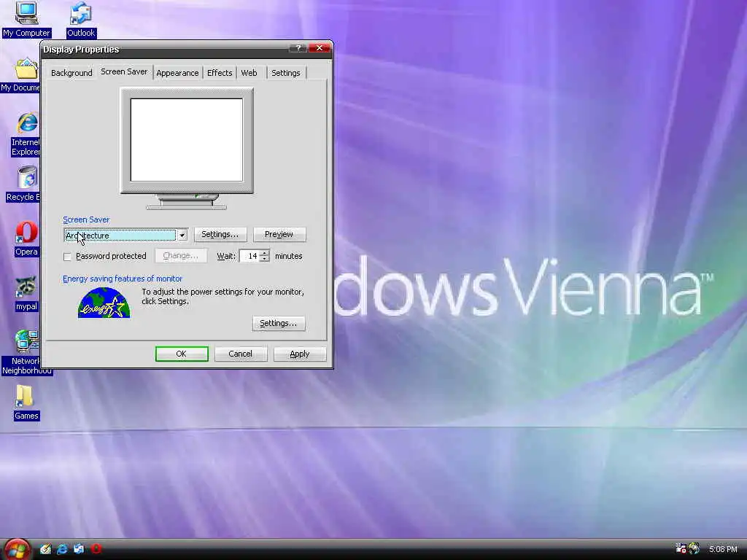Open monitor power Settings button

279,323
